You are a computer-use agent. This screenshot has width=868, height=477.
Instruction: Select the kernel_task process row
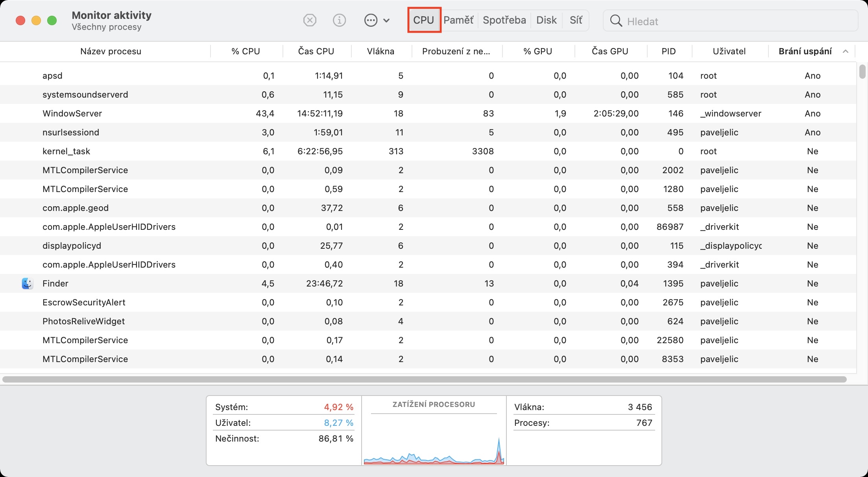[x=66, y=151]
